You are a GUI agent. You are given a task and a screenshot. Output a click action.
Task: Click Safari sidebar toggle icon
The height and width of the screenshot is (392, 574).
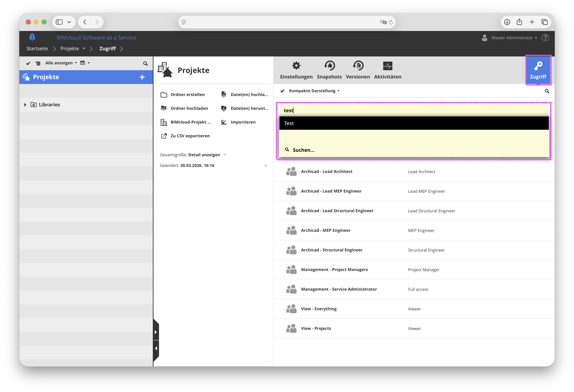59,22
